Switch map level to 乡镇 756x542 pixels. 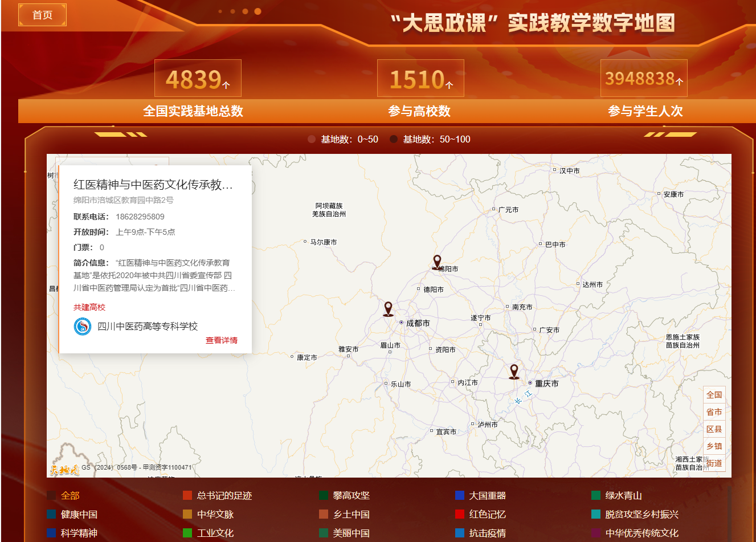[x=714, y=446]
